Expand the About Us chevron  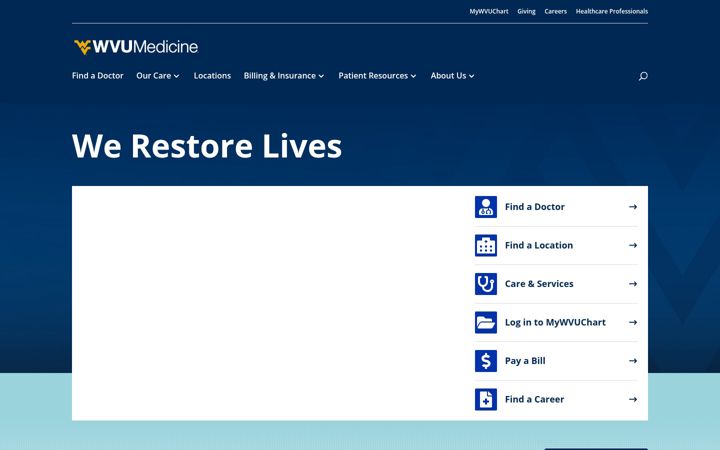pos(472,76)
